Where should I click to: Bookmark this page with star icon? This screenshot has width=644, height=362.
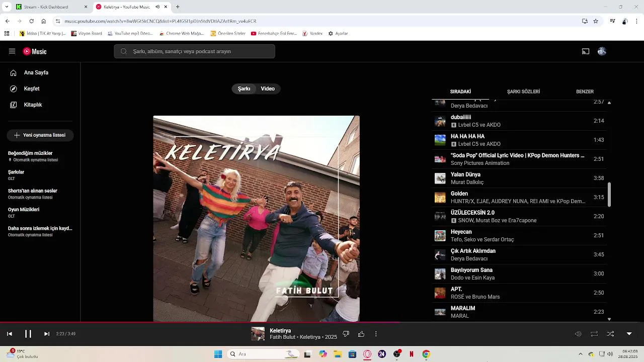click(596, 21)
